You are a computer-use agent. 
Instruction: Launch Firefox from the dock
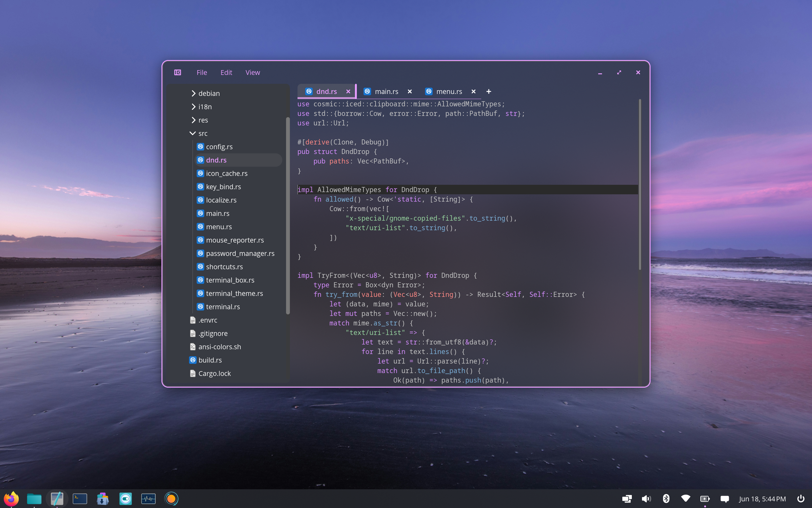11,498
